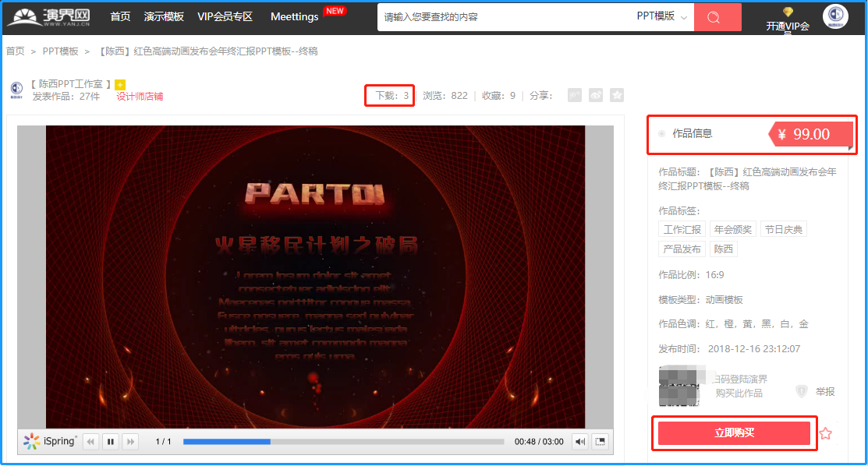Screen dimensions: 868x466
Task: Click the 立即购买 button
Action: [734, 432]
